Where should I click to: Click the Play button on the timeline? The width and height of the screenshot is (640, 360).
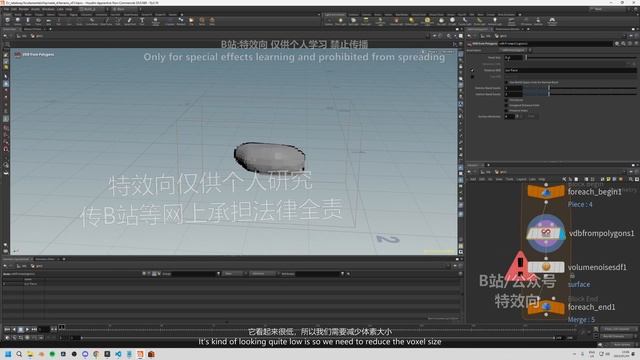click(27, 329)
